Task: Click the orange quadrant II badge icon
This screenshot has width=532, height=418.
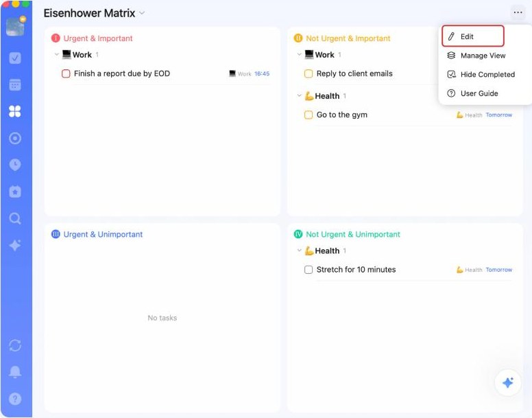Action: (x=298, y=38)
